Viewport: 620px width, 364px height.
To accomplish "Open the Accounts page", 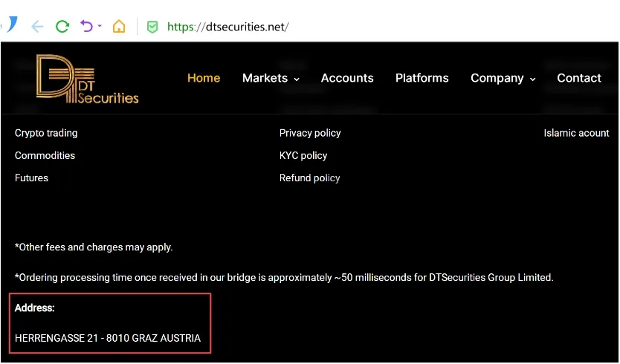I will 347,78.
